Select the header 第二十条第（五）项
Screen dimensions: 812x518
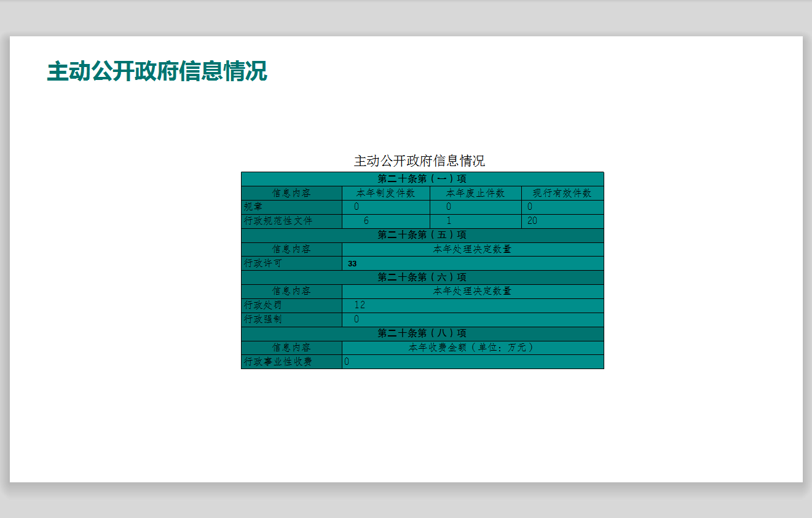pyautogui.click(x=422, y=235)
